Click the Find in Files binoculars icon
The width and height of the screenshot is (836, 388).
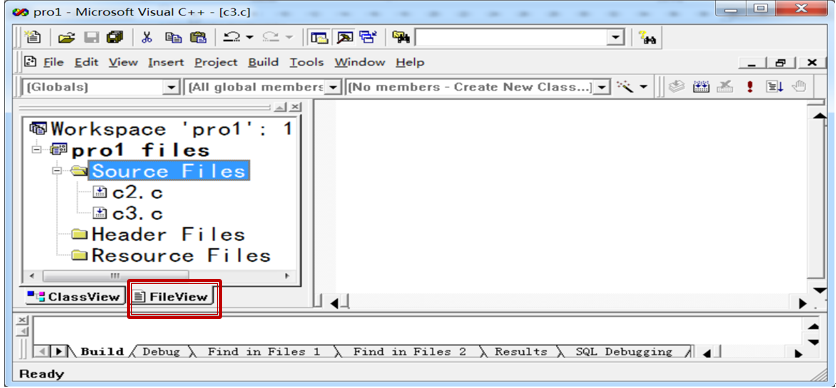(400, 37)
